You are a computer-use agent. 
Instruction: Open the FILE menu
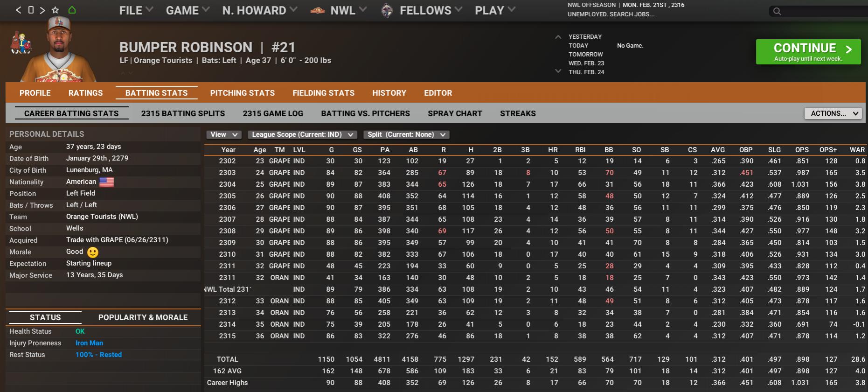click(136, 10)
